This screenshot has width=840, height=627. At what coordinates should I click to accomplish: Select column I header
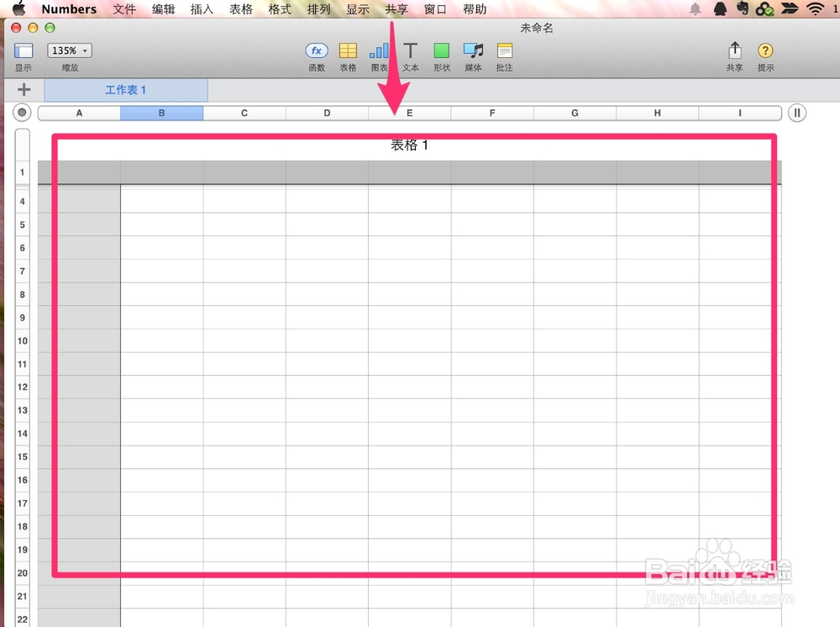pos(740,113)
